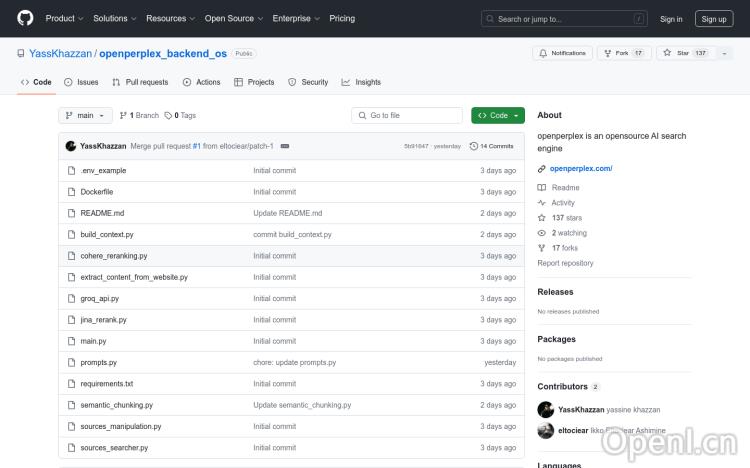Open the semantic_chunking.py file
The height and width of the screenshot is (468, 750).
click(x=117, y=405)
